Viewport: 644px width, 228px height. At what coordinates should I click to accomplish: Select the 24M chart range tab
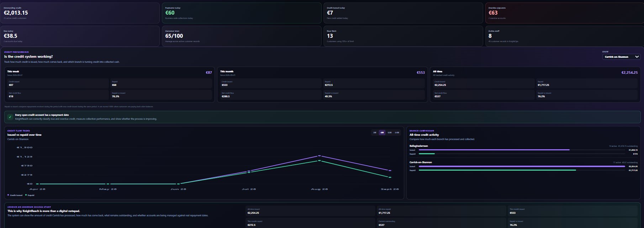pyautogui.click(x=397, y=133)
